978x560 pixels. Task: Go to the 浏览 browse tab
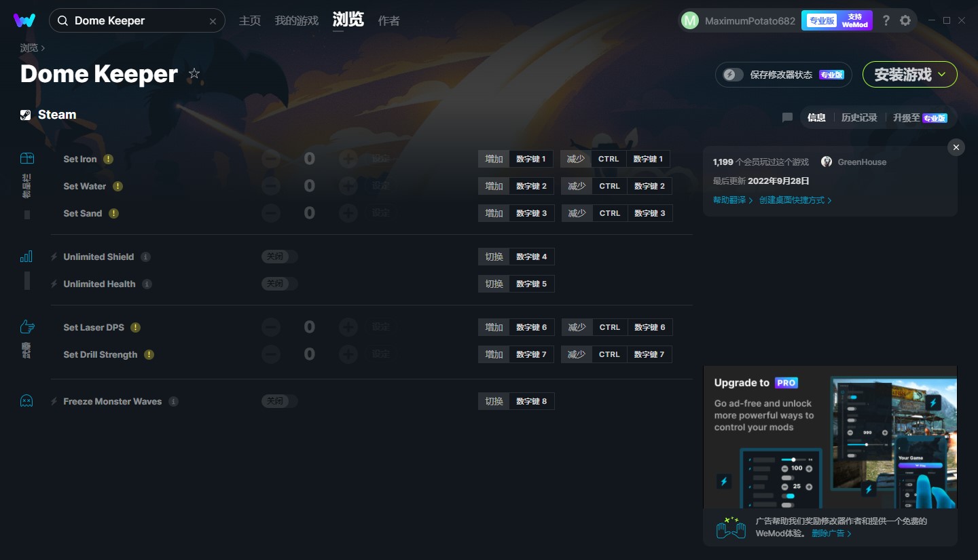click(x=348, y=20)
